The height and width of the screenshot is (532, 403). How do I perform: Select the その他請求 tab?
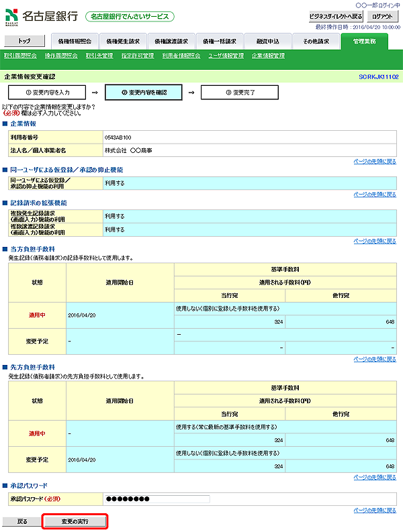pyautogui.click(x=316, y=42)
